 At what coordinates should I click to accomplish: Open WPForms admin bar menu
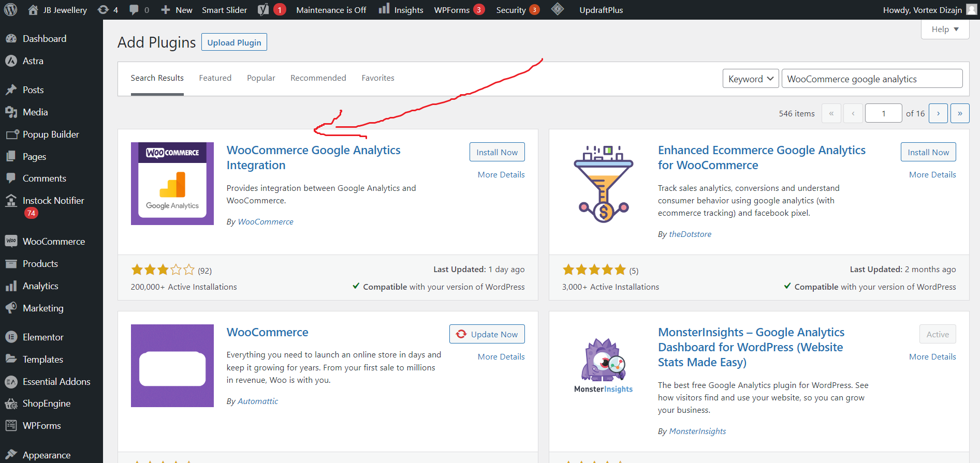point(459,10)
